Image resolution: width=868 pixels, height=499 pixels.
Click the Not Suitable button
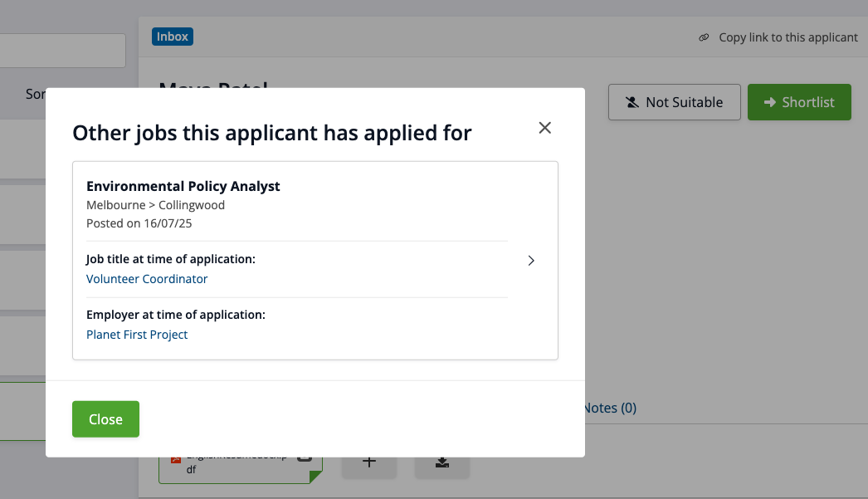click(x=674, y=102)
